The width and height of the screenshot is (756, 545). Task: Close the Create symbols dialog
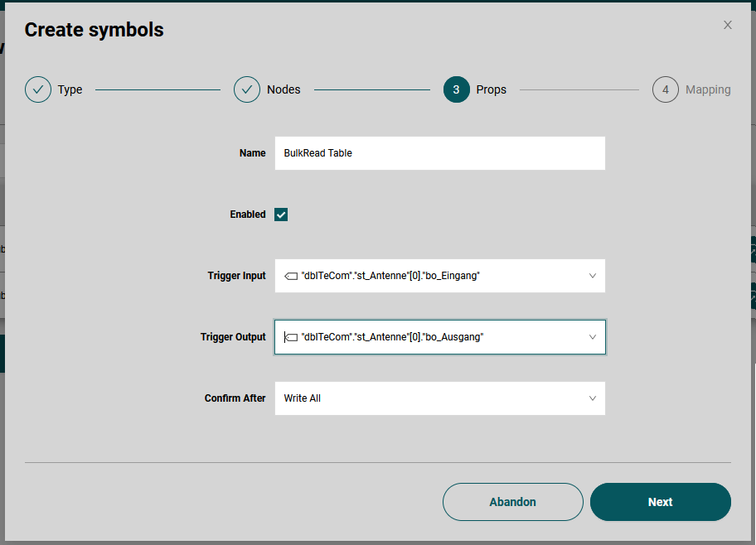[728, 25]
